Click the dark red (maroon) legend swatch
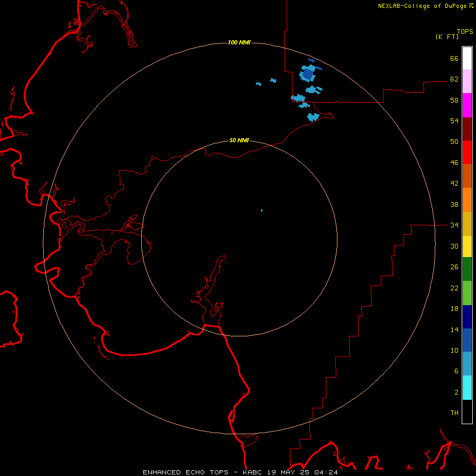The height and width of the screenshot is (476, 476). [467, 129]
